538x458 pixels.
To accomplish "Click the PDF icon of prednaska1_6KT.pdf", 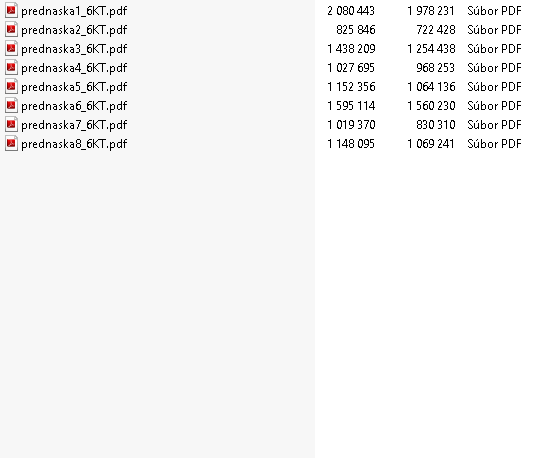I will tap(11, 11).
